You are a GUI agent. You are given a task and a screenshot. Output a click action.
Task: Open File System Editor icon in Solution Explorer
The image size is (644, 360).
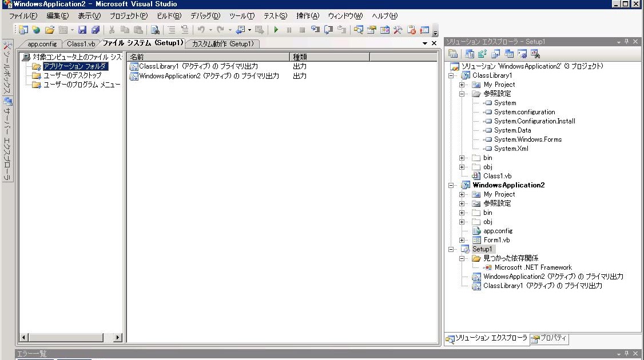(470, 54)
